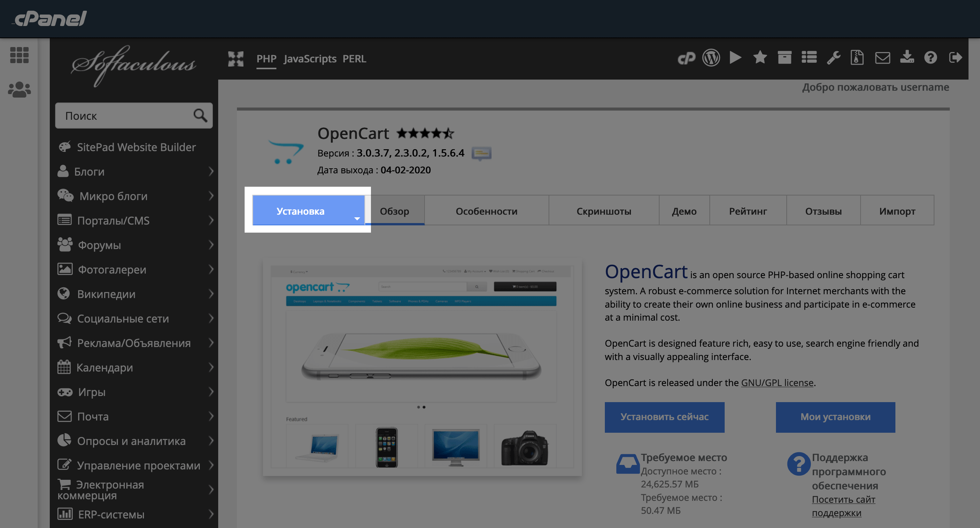Expand the Календари category
Viewport: 980px width, 528px height.
point(134,368)
